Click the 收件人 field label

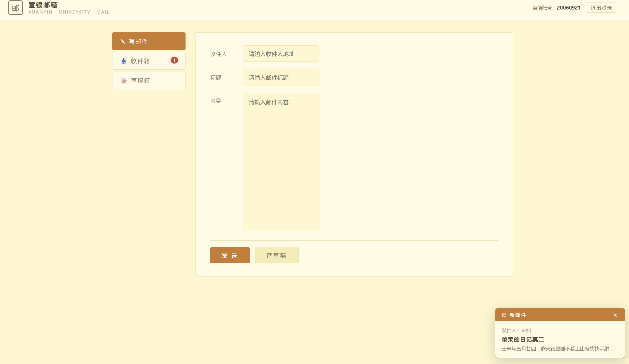[x=218, y=54]
